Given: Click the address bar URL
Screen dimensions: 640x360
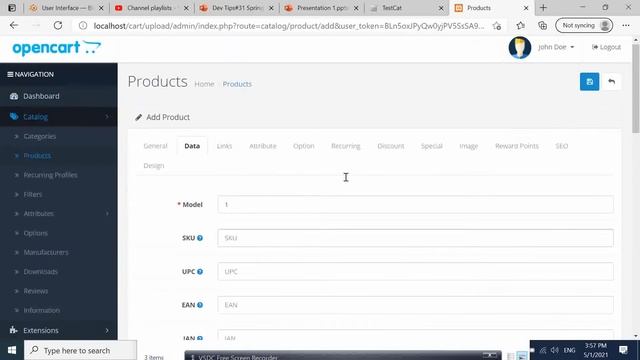Looking at the screenshot, I should click(289, 26).
